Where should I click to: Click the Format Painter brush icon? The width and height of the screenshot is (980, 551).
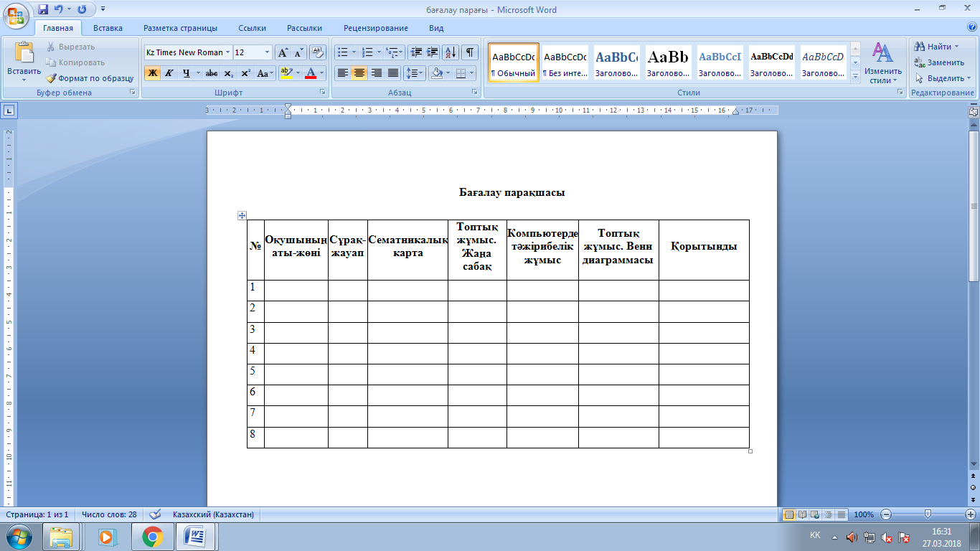click(x=52, y=78)
